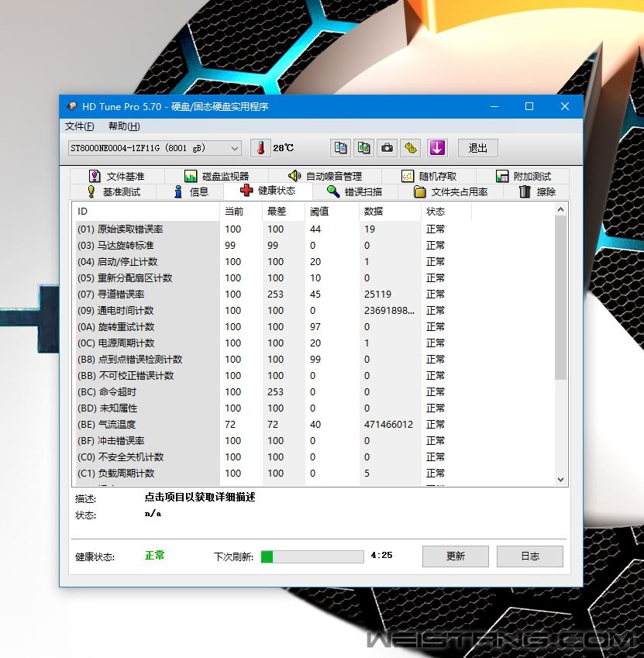Click the 当前 column header
644x658 pixels.
coord(241,211)
